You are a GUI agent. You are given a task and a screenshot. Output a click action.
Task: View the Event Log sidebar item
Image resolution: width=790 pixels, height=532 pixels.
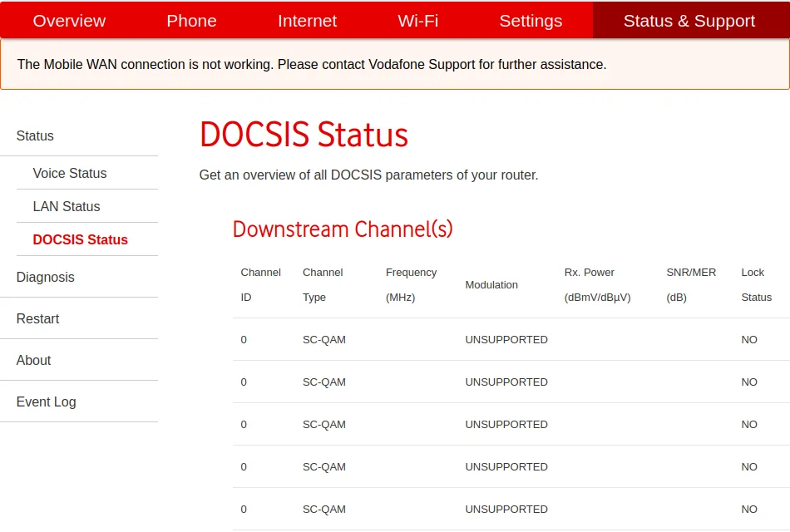coord(47,401)
